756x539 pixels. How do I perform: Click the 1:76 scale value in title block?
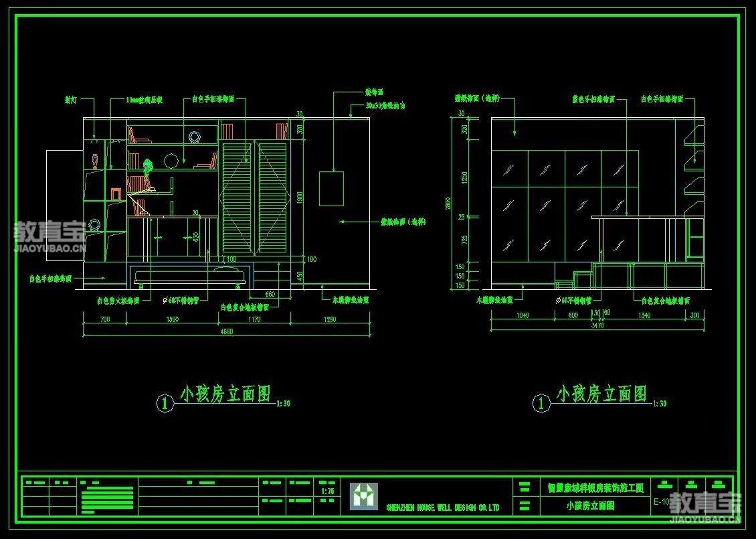(328, 491)
